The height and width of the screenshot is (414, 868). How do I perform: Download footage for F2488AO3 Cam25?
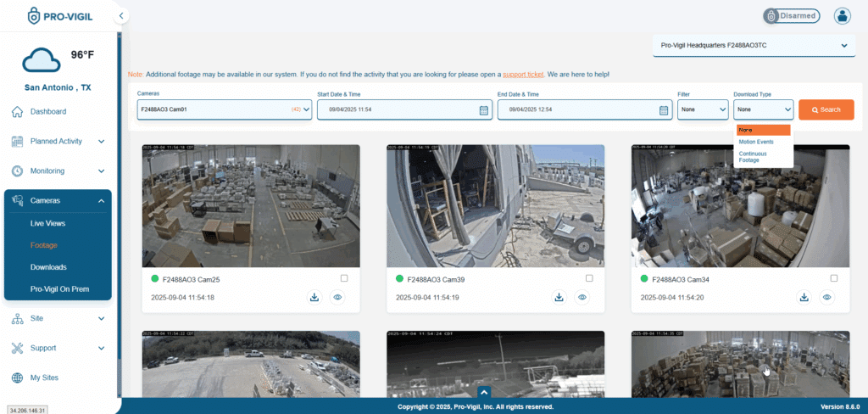[x=314, y=297]
